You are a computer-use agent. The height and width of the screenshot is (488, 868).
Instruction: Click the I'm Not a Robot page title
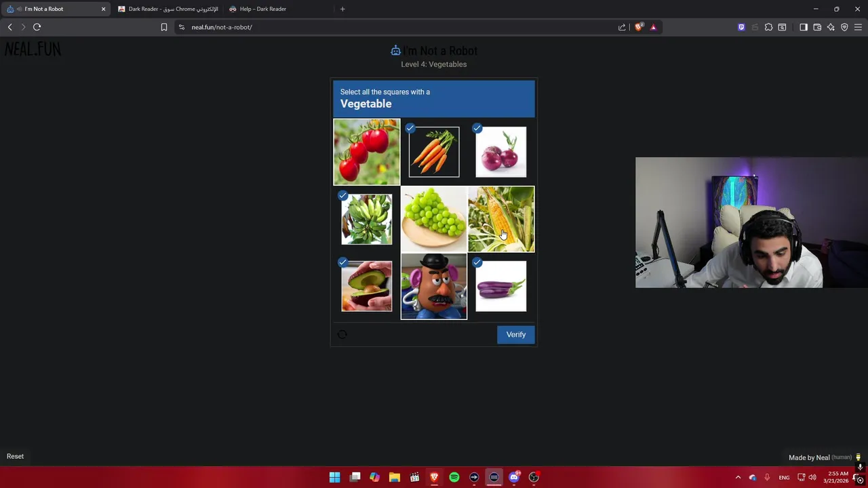(434, 51)
